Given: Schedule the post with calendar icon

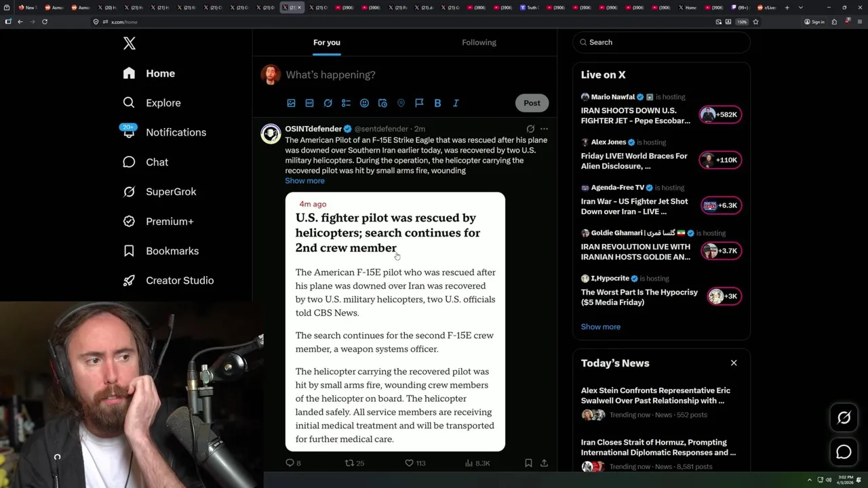Looking at the screenshot, I should (x=382, y=103).
